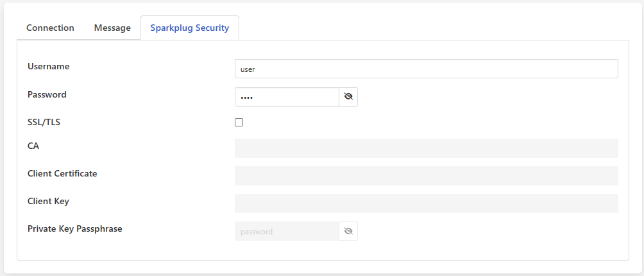Click the Client Key label

48,201
